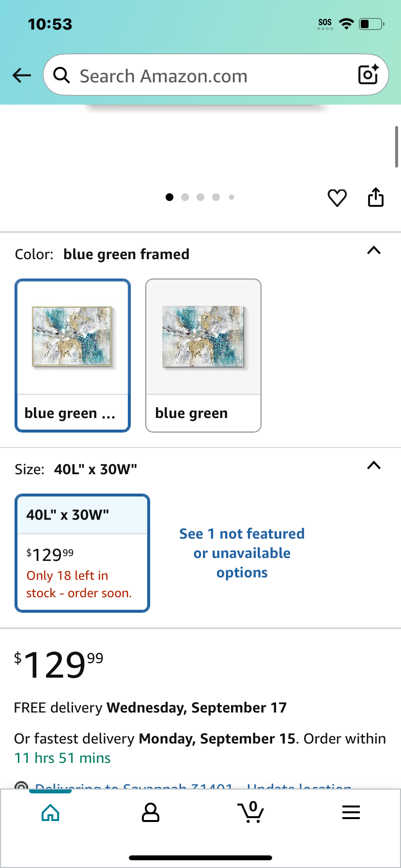Collapse the Size section chevron
The image size is (401, 868).
(374, 465)
